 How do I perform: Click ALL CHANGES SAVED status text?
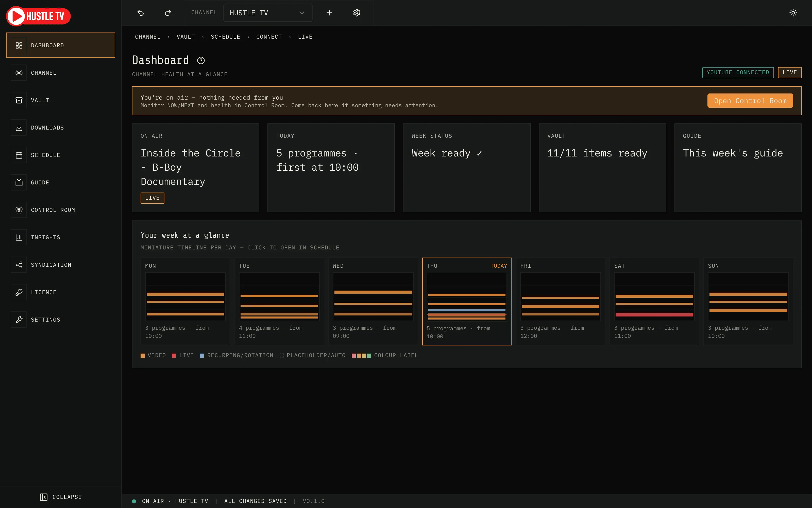[255, 501]
